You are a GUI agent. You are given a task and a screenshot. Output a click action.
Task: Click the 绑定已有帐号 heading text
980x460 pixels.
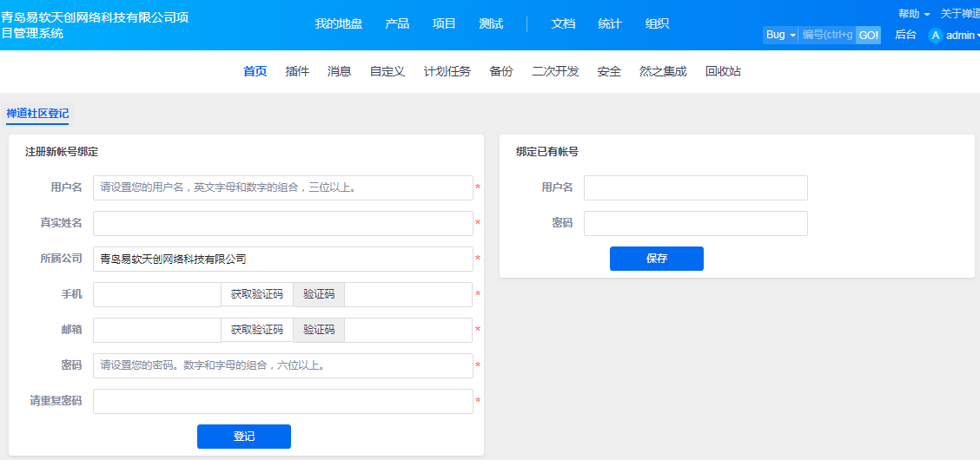546,152
